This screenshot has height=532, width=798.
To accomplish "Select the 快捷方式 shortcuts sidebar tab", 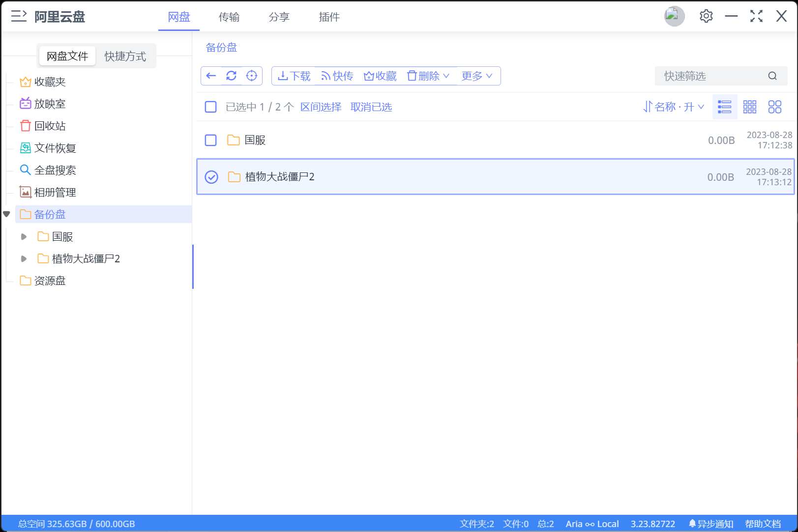I will pyautogui.click(x=125, y=56).
